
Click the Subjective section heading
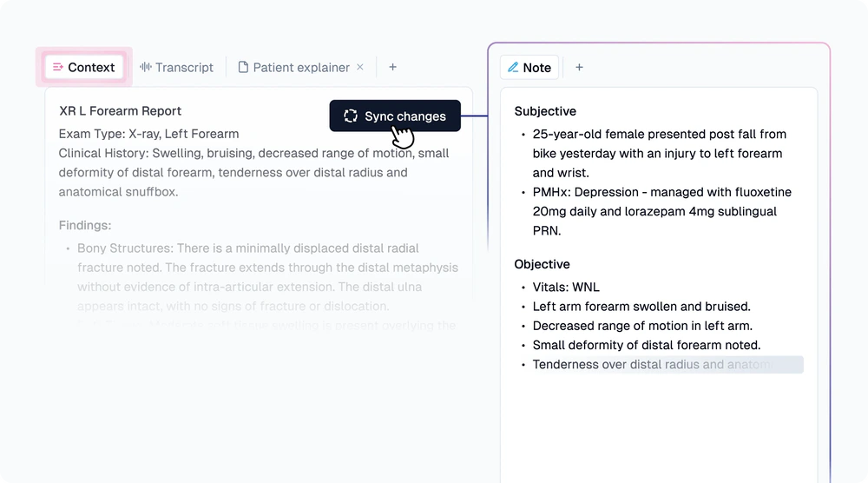545,111
